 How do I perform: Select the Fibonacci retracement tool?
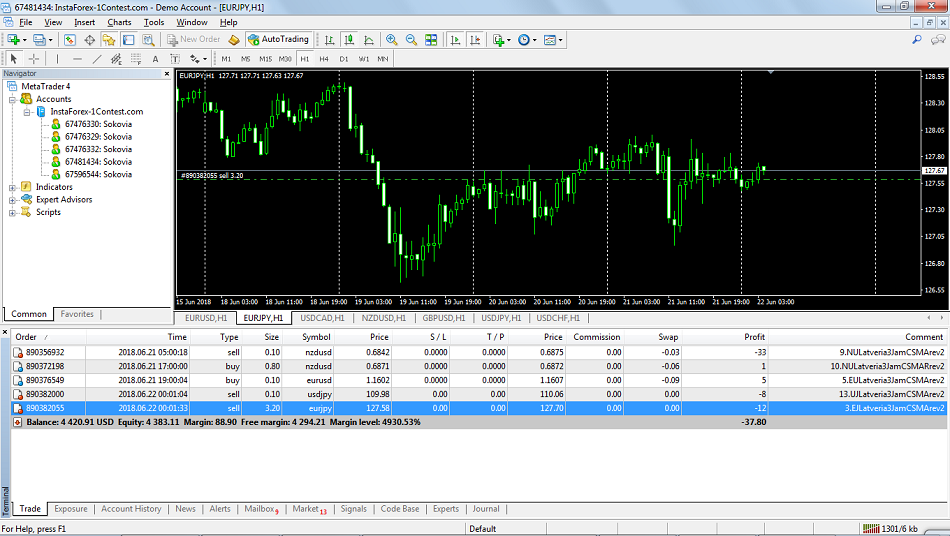click(136, 59)
